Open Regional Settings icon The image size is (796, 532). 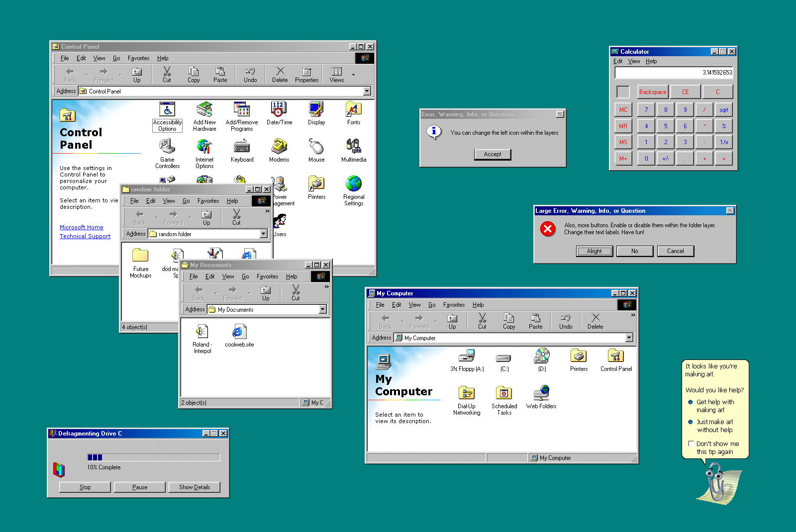pyautogui.click(x=354, y=191)
